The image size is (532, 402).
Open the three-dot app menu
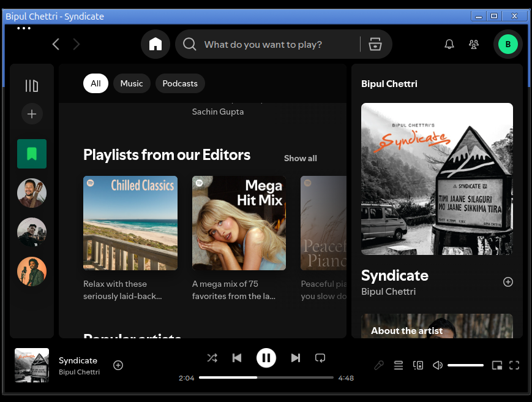click(x=24, y=29)
